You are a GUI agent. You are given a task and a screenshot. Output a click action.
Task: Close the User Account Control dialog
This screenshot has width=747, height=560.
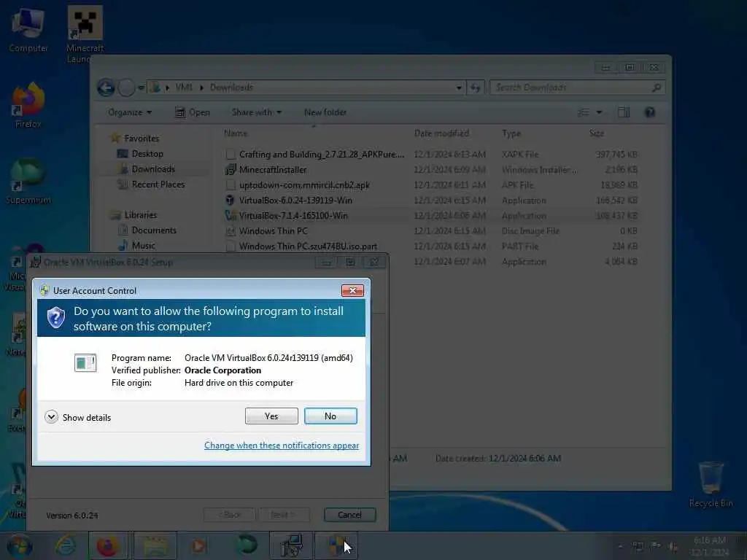(x=352, y=290)
